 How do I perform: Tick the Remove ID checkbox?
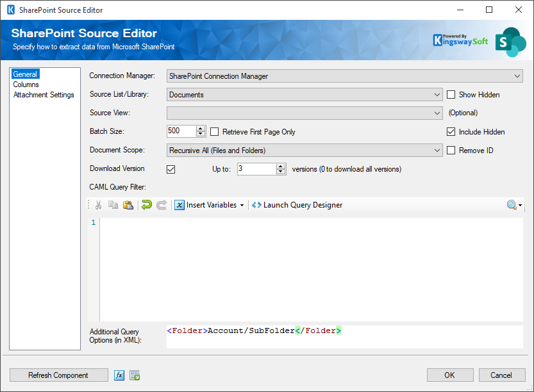[x=451, y=150]
